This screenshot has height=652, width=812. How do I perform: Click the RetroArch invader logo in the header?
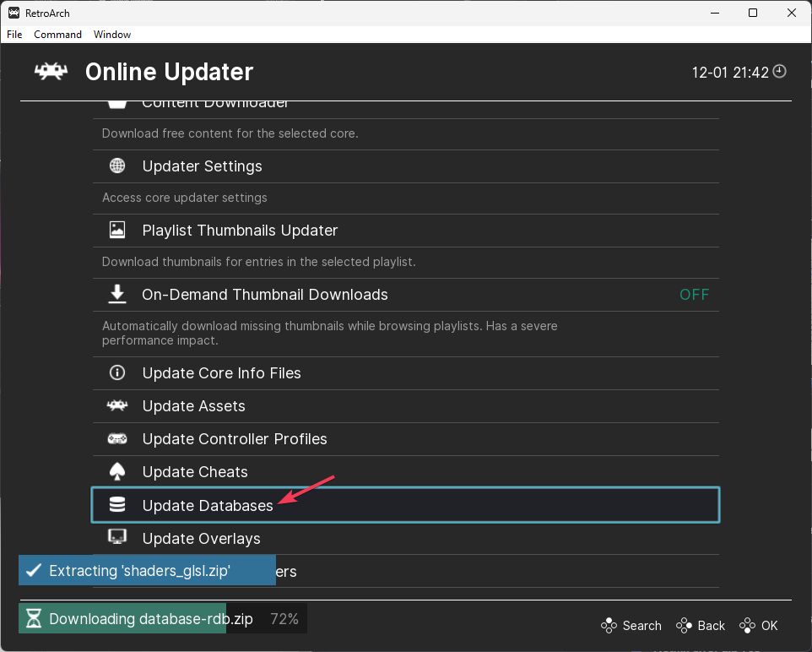click(51, 72)
